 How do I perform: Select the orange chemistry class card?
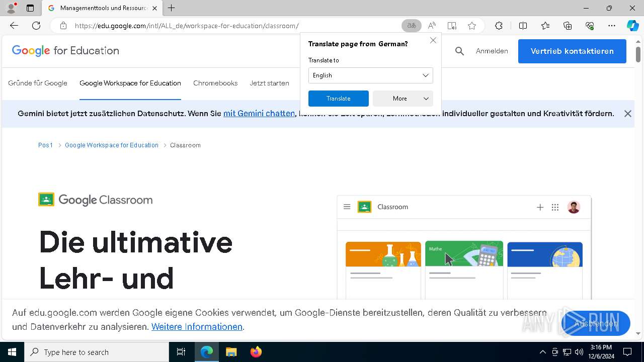point(383,270)
